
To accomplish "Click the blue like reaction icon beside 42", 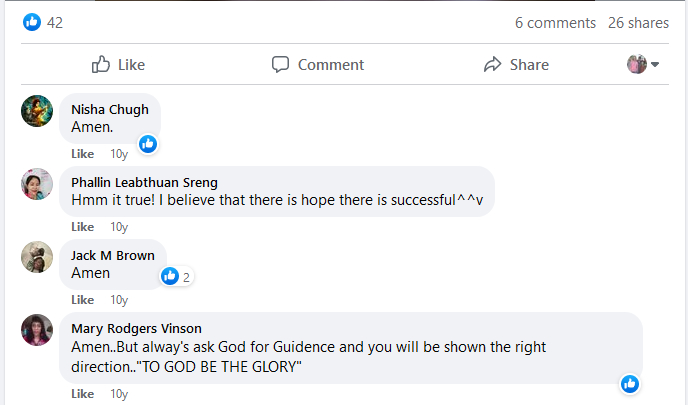I will (33, 22).
